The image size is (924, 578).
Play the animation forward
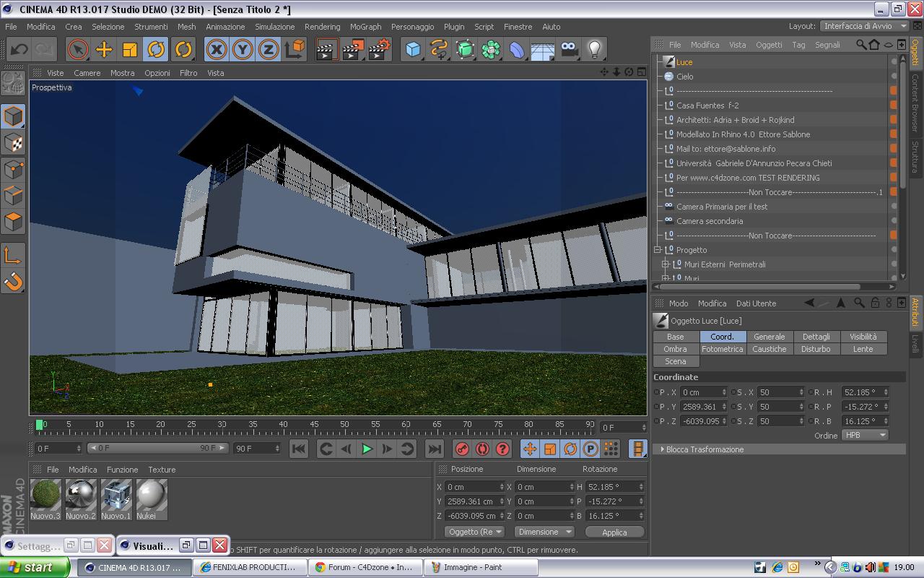(x=367, y=449)
